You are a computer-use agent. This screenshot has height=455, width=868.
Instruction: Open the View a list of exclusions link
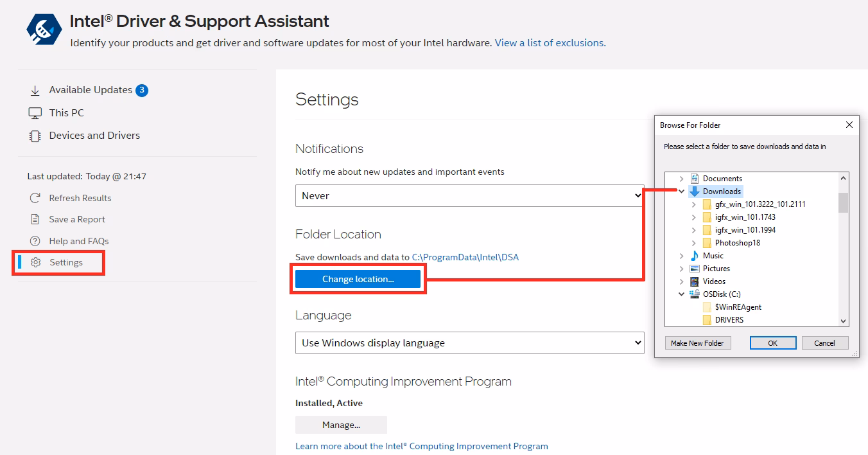pos(549,43)
